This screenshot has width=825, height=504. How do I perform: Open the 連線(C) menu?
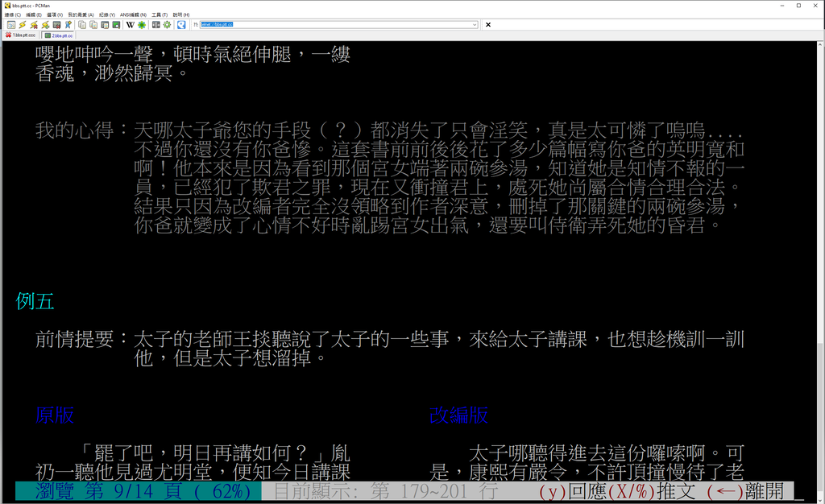[x=13, y=14]
